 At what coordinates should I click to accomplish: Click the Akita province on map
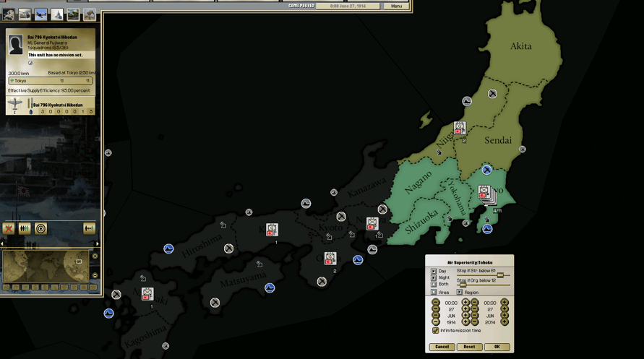[521, 46]
